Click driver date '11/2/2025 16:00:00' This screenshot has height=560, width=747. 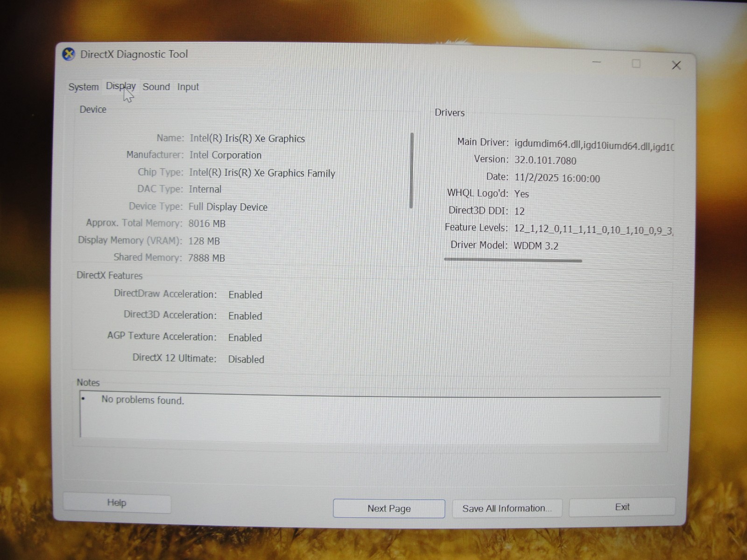pyautogui.click(x=557, y=178)
